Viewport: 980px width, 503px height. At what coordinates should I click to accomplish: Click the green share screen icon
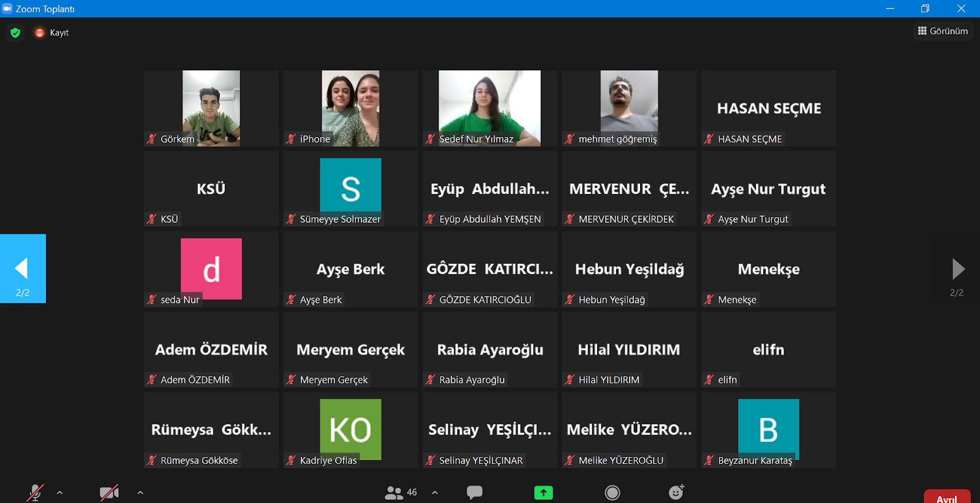pos(543,493)
